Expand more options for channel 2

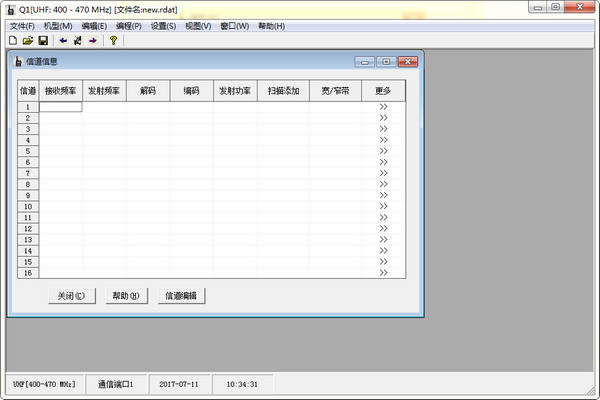coord(383,118)
